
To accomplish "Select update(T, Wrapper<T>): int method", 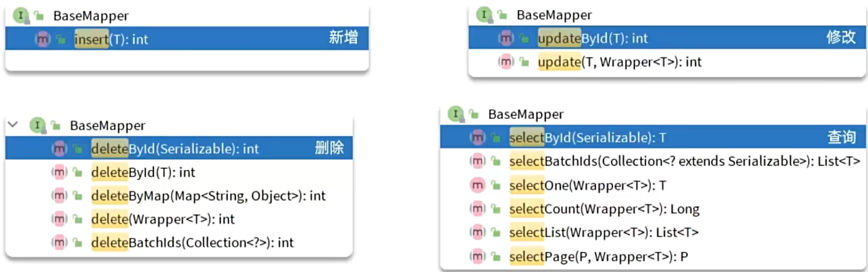I will tap(667, 62).
